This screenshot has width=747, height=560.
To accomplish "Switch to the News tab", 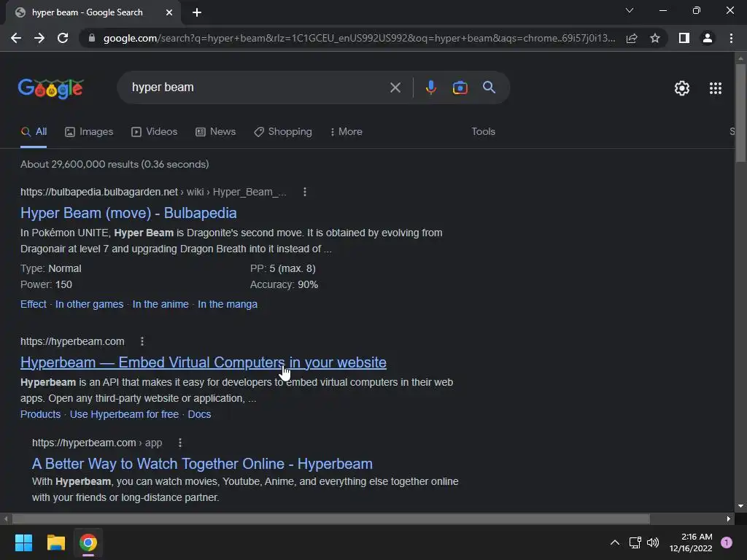I will (x=216, y=132).
